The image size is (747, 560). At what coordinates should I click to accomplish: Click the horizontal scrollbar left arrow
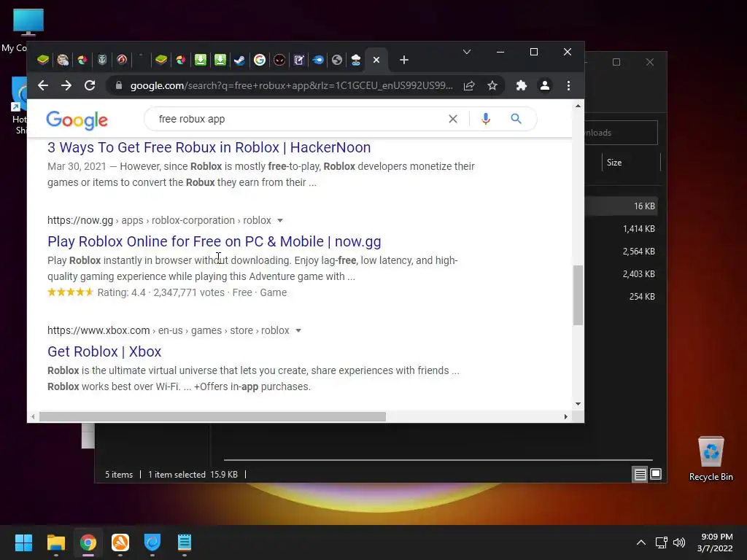pos(32,416)
